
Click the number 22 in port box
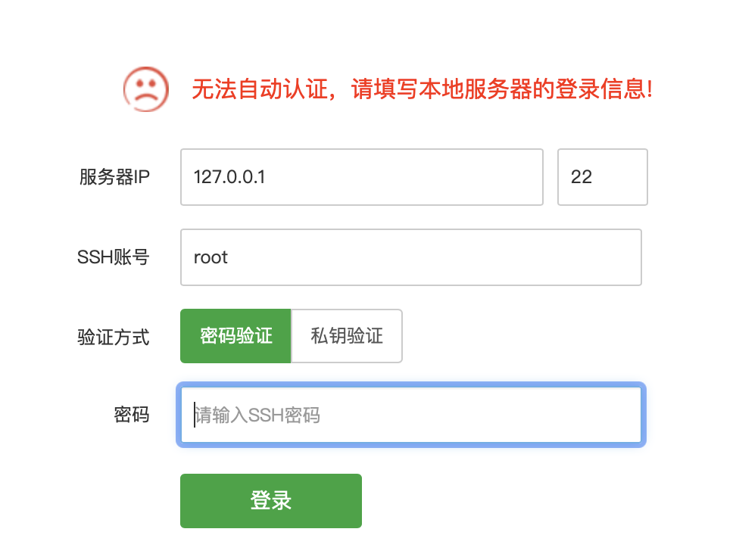point(582,177)
